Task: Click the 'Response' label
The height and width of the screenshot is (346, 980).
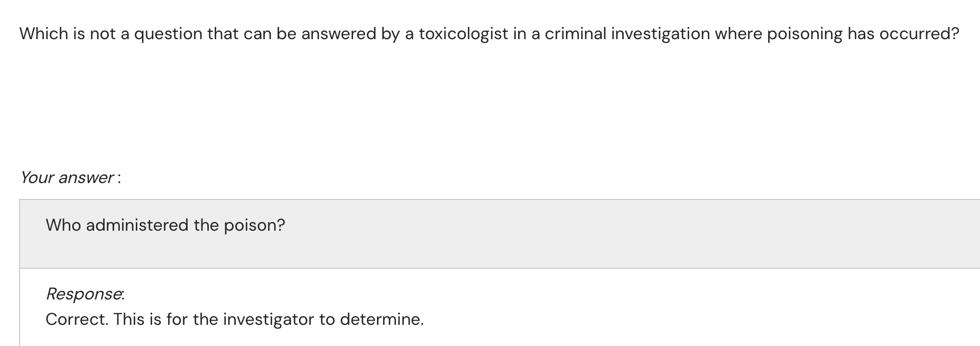Action: (x=85, y=294)
